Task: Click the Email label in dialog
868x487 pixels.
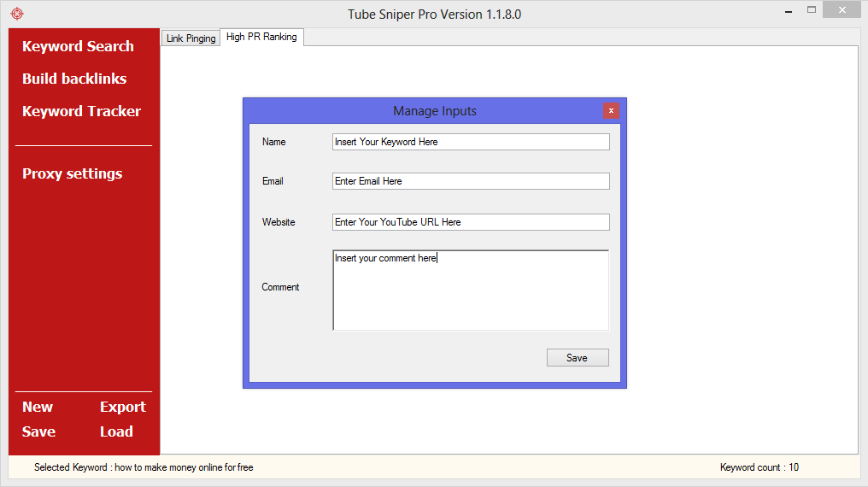Action: tap(273, 181)
